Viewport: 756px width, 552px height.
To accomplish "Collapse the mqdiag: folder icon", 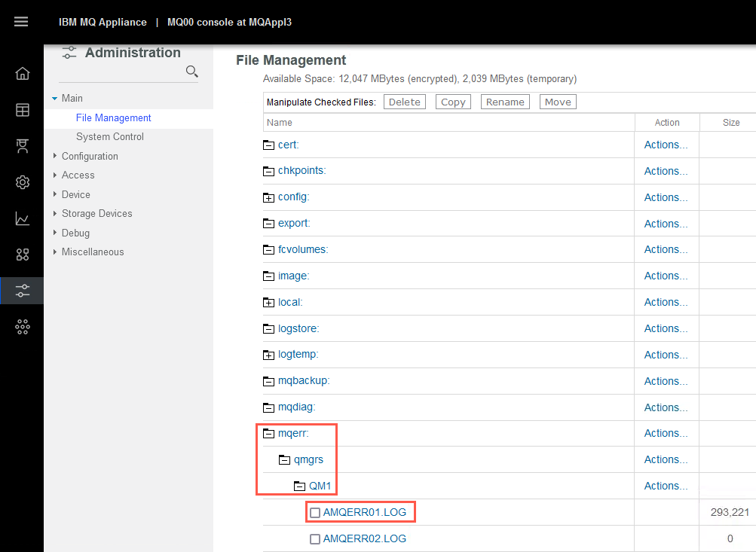I will 268,407.
